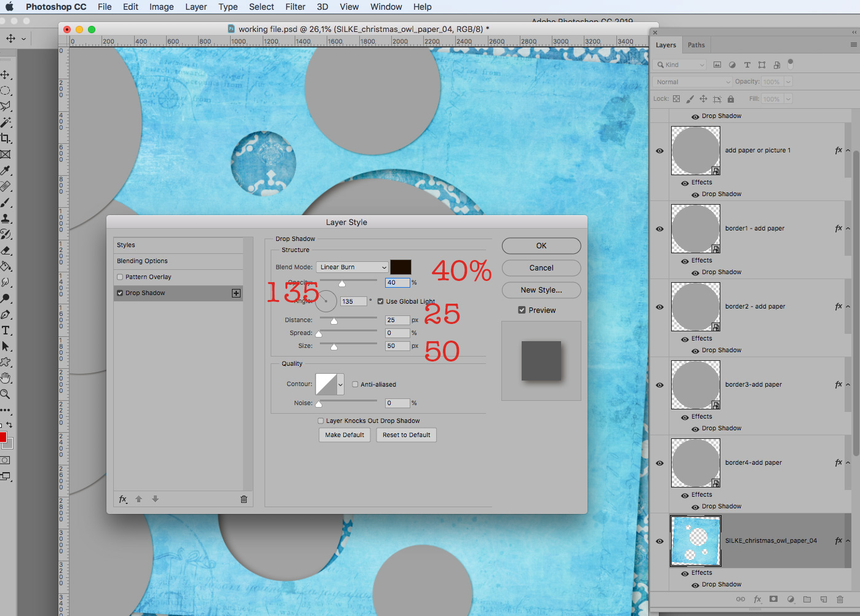The image size is (860, 616).
Task: Collapse effects of 'border4-add paper' layer
Action: 848,463
